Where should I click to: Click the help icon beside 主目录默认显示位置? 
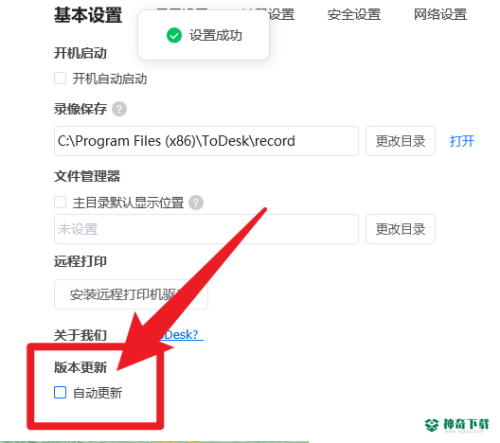point(196,202)
